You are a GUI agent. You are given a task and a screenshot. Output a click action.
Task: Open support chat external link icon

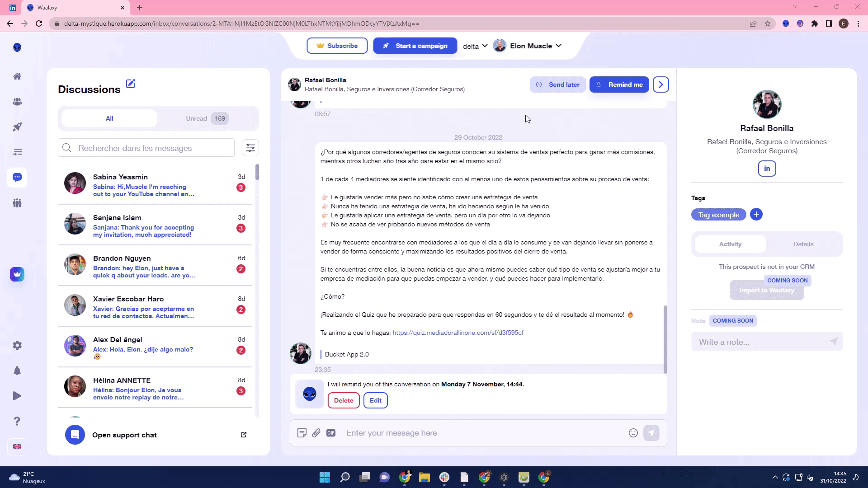[244, 435]
